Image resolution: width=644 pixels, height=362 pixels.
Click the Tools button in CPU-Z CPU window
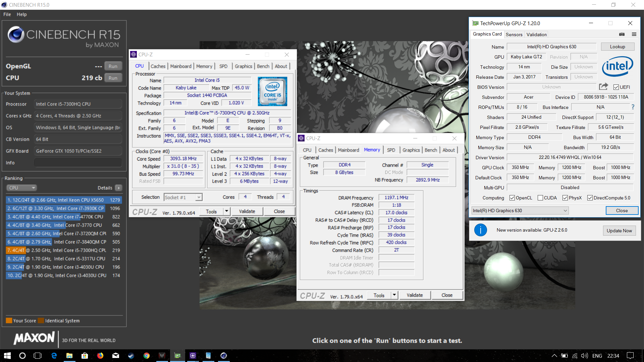pos(211,212)
